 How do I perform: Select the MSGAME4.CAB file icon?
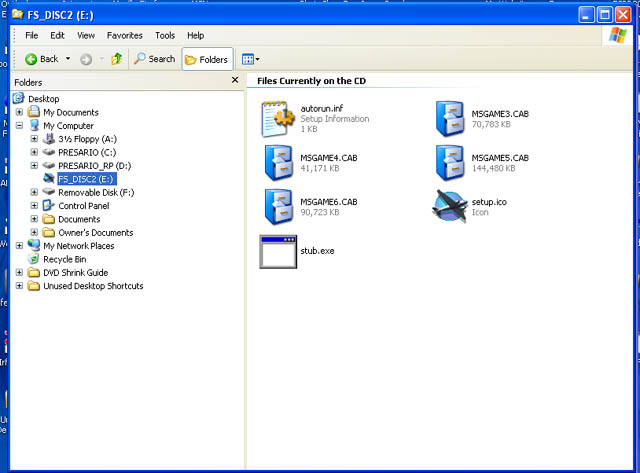[x=275, y=162]
